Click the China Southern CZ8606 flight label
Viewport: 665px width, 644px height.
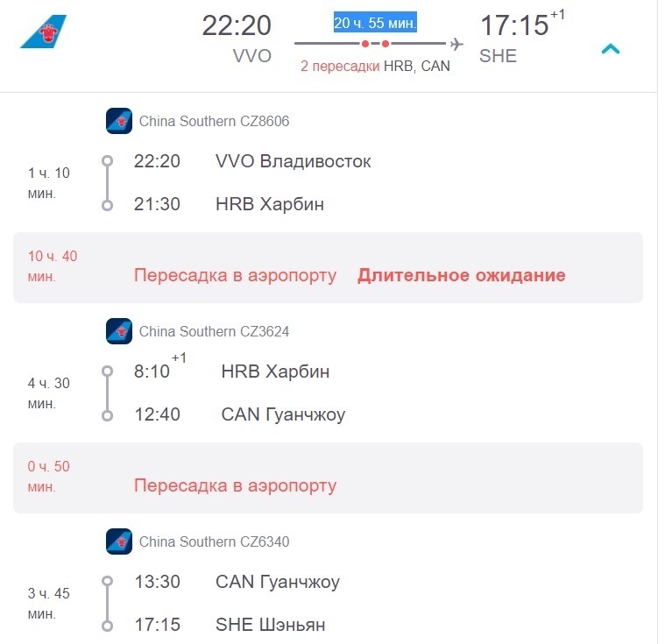coord(214,121)
